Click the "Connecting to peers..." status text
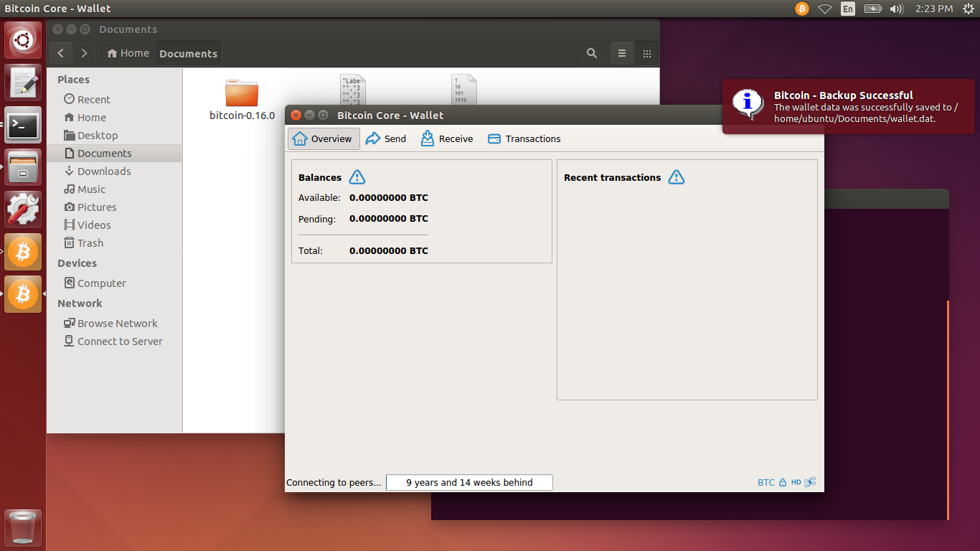The height and width of the screenshot is (551, 980). click(334, 483)
